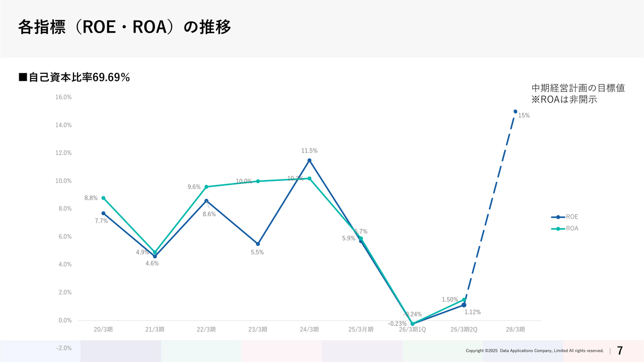Select the 0.0% y-axis label
Viewport: 644px width, 362px height.
[64, 320]
